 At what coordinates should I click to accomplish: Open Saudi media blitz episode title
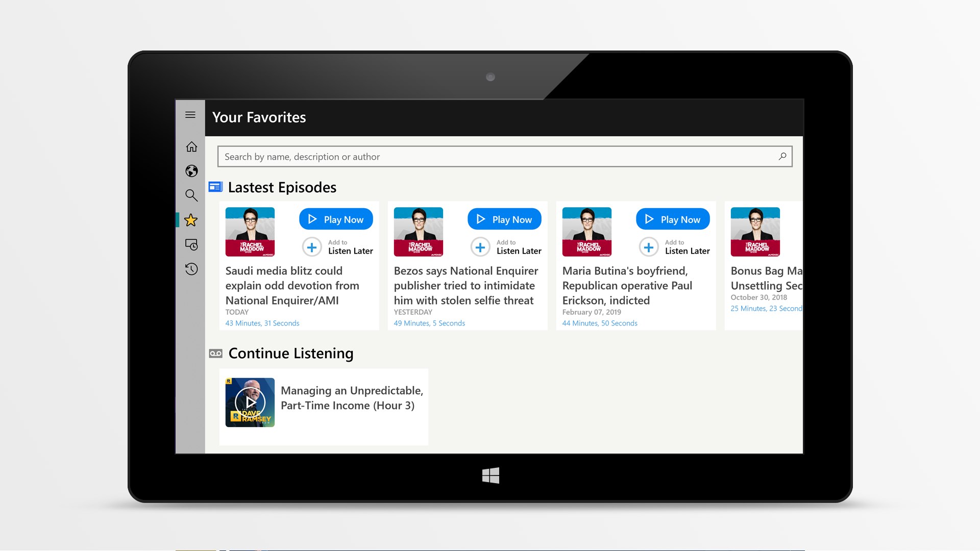pyautogui.click(x=292, y=286)
